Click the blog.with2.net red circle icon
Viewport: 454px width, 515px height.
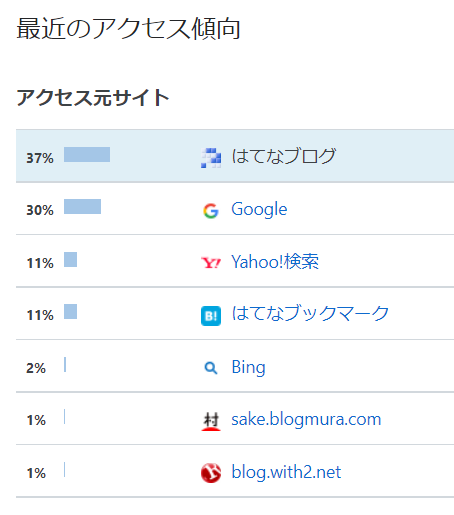click(x=211, y=473)
